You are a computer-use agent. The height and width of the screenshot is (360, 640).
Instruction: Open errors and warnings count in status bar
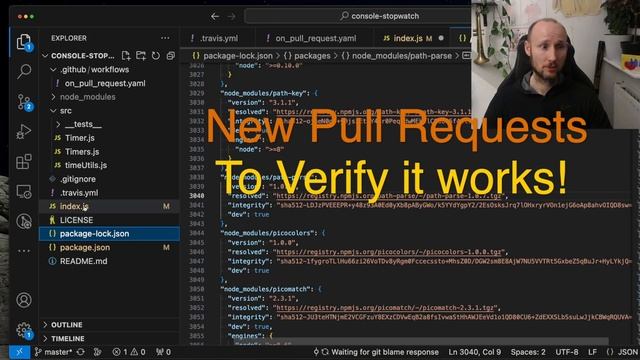129,352
